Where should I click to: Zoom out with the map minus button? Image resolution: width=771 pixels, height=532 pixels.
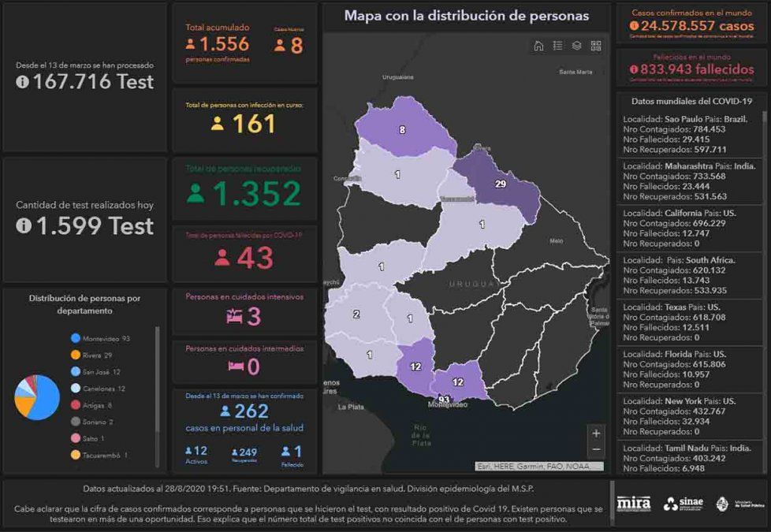(x=596, y=449)
